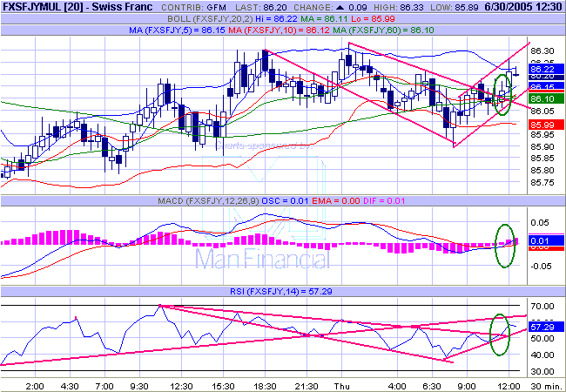Click the 6/30/2005 12:30 timestamp
Screen dimensions: 566x392
(x=524, y=7)
